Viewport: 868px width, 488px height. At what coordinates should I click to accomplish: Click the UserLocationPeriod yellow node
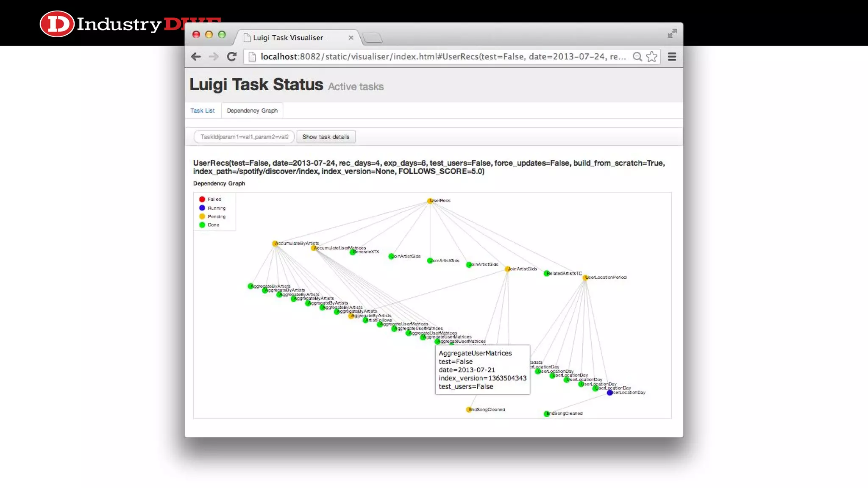click(x=585, y=278)
